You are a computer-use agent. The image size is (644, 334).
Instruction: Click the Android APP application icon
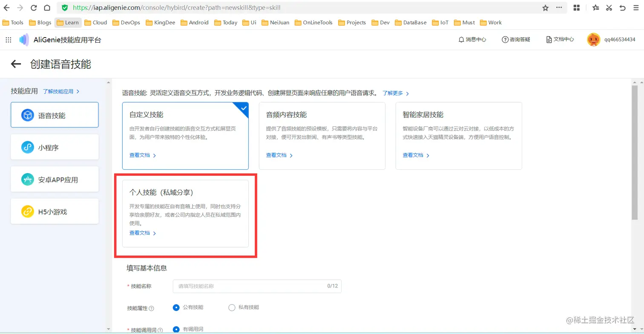pos(27,180)
